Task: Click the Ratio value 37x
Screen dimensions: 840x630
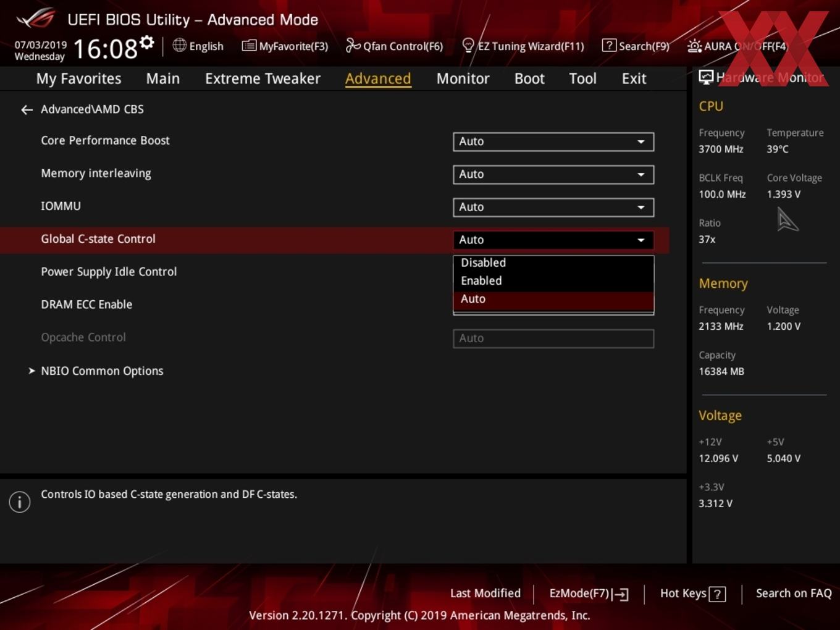Action: [x=707, y=240]
